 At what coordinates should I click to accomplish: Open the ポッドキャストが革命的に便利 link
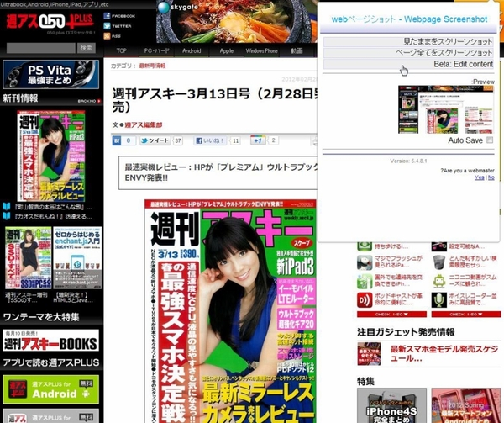pos(398,299)
